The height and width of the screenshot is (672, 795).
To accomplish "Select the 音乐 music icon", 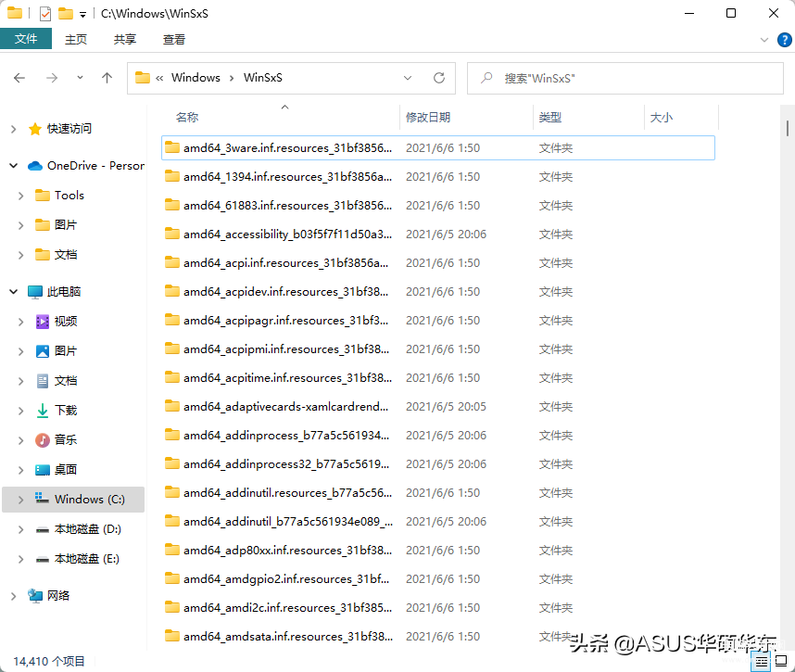I will coord(43,439).
